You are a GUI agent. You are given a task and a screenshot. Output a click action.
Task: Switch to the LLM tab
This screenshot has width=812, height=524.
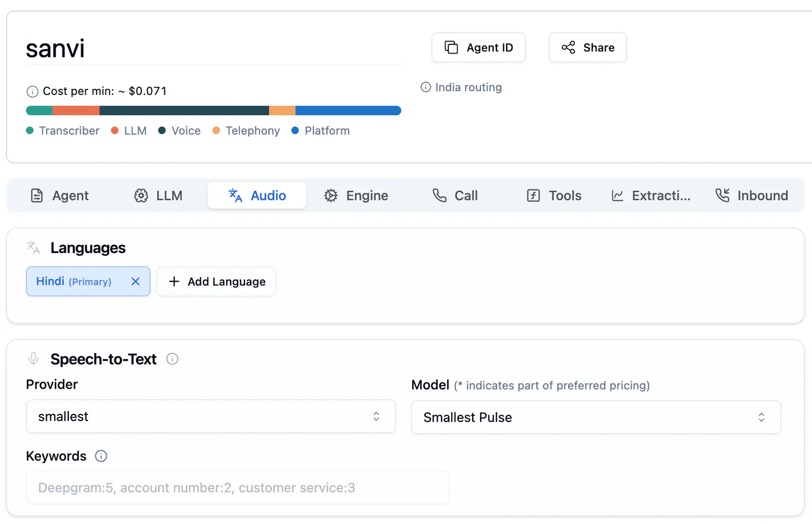tap(158, 195)
